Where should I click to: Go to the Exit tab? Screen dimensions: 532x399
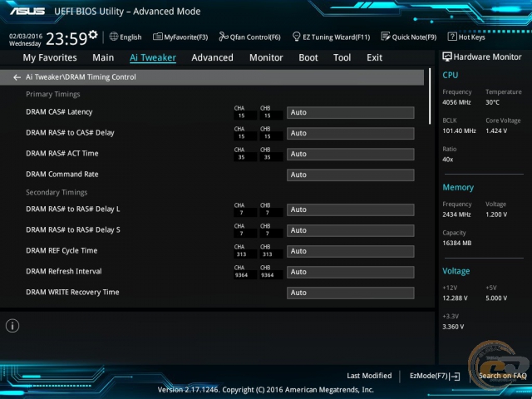click(x=375, y=57)
